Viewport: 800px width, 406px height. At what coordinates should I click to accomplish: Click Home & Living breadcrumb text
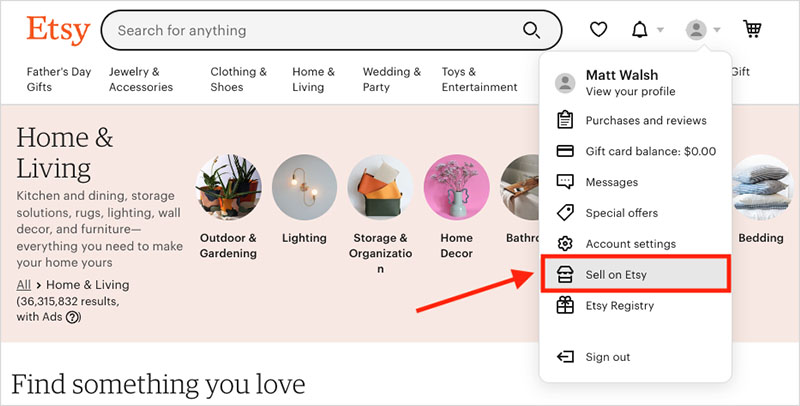(x=88, y=285)
